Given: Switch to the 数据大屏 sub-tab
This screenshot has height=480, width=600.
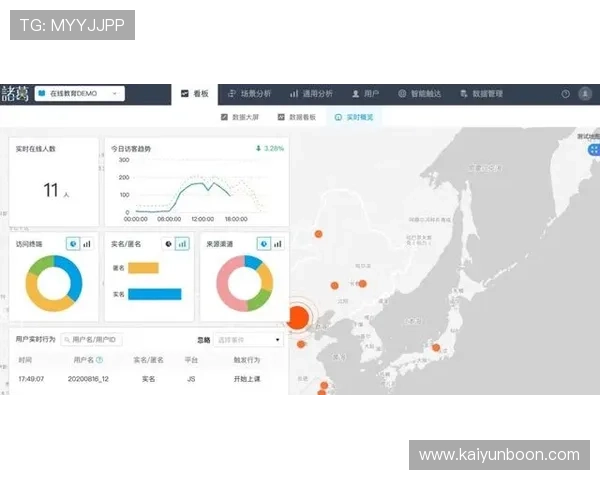Looking at the screenshot, I should click(240, 117).
